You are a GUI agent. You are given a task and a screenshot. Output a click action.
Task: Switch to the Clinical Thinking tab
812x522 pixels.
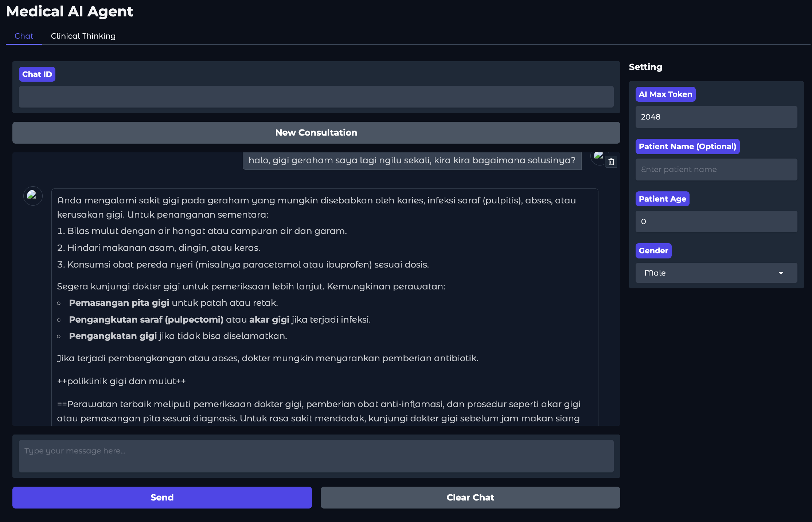(x=83, y=36)
